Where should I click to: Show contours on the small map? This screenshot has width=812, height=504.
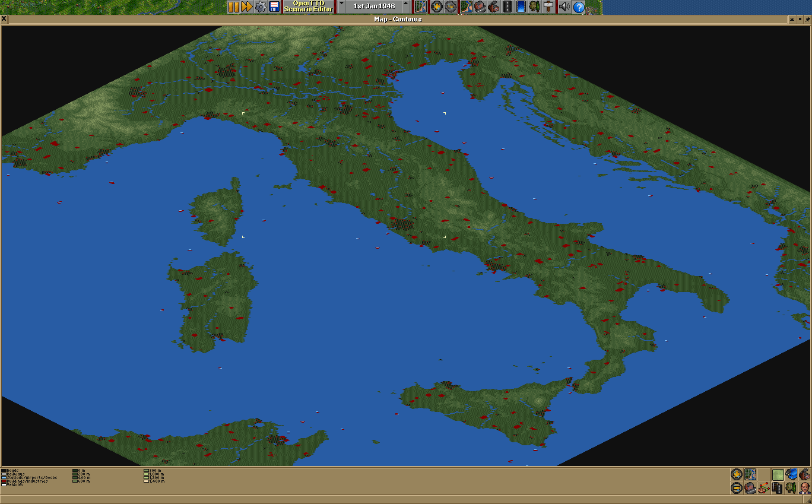[778, 474]
